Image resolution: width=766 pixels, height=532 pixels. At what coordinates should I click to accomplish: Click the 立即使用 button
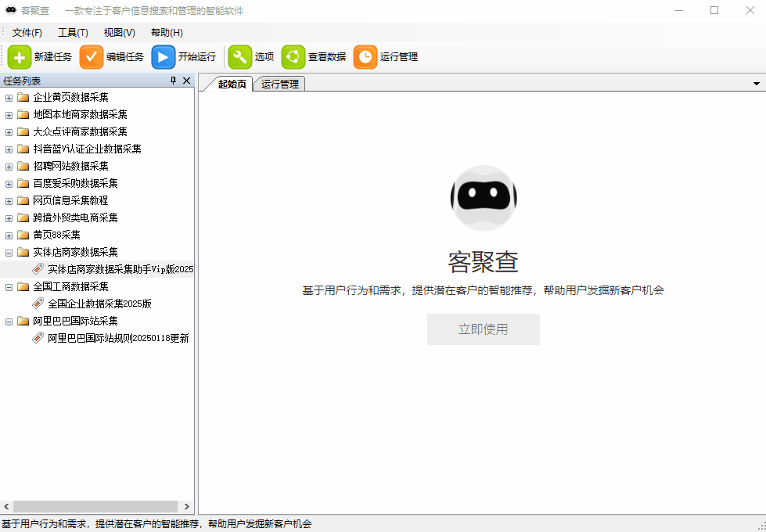click(483, 329)
